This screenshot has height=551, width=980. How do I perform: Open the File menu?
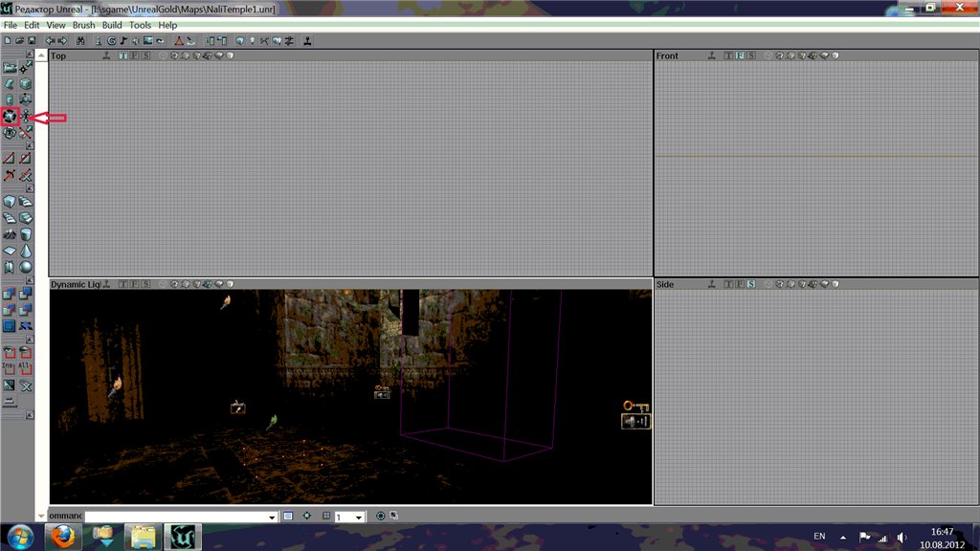pyautogui.click(x=11, y=25)
